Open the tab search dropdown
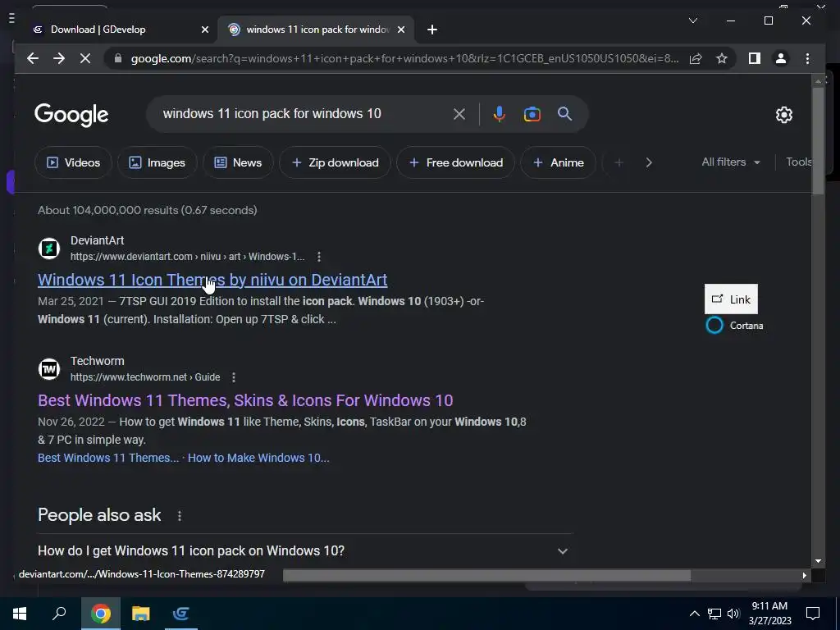This screenshot has height=630, width=840. click(x=692, y=21)
